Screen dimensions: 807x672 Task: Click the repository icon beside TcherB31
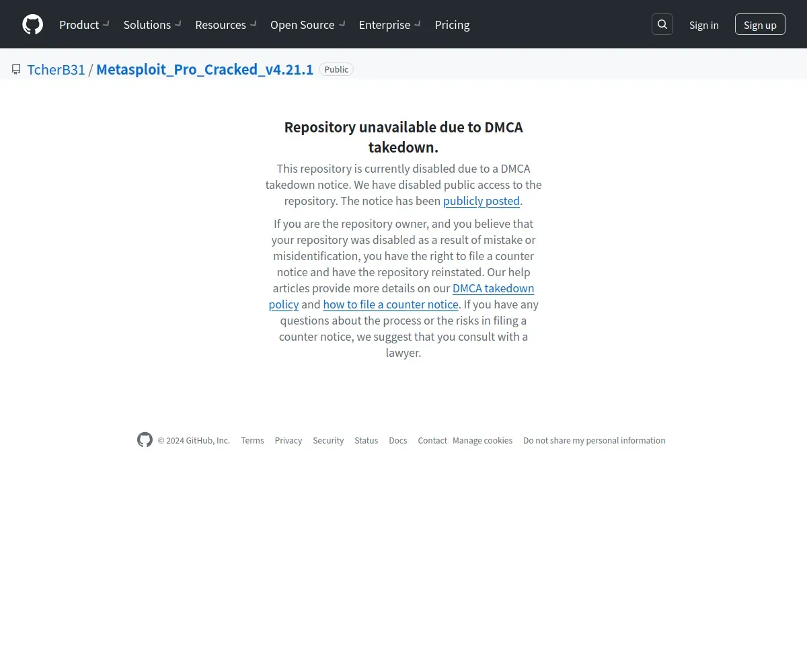(x=16, y=69)
